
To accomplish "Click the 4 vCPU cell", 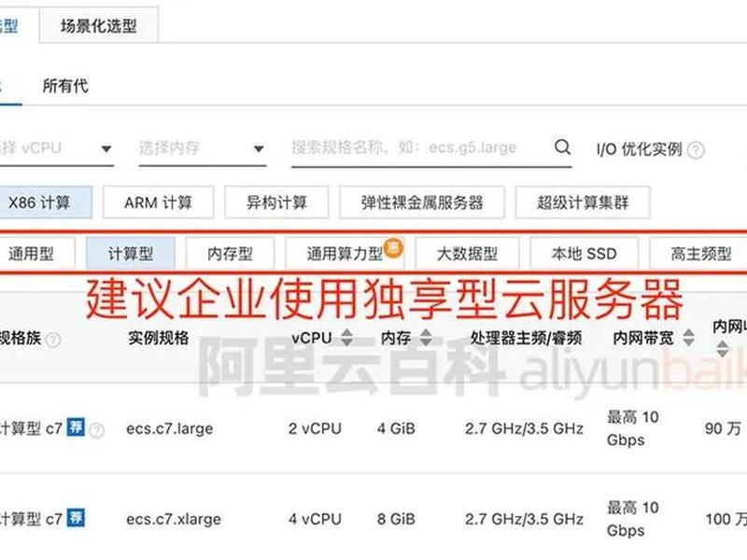I will point(315,519).
